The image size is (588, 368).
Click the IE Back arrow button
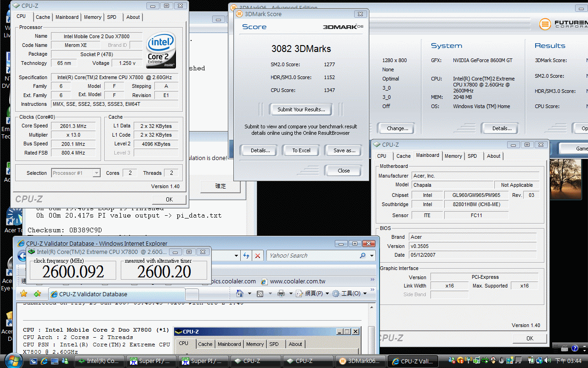(22, 256)
